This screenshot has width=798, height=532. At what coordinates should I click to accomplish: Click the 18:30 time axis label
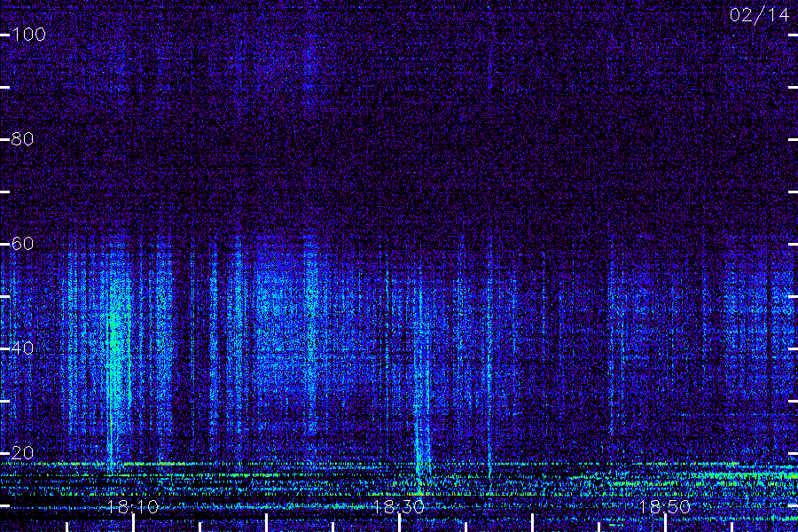399,506
